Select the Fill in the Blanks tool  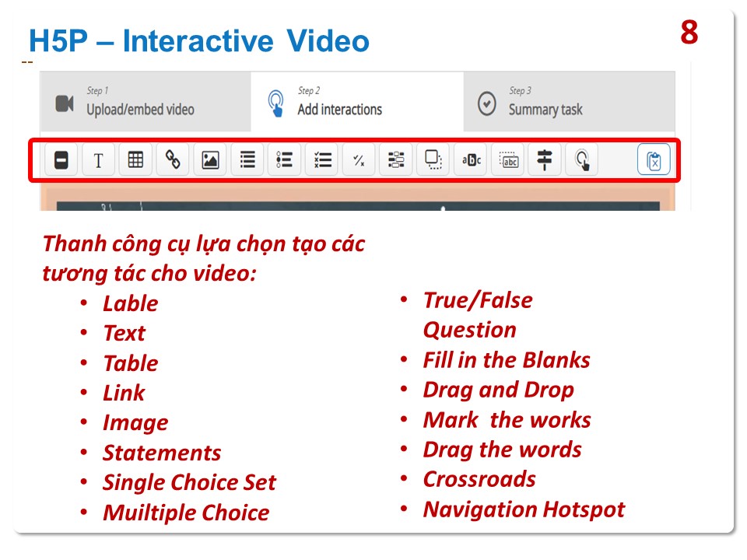coord(396,160)
